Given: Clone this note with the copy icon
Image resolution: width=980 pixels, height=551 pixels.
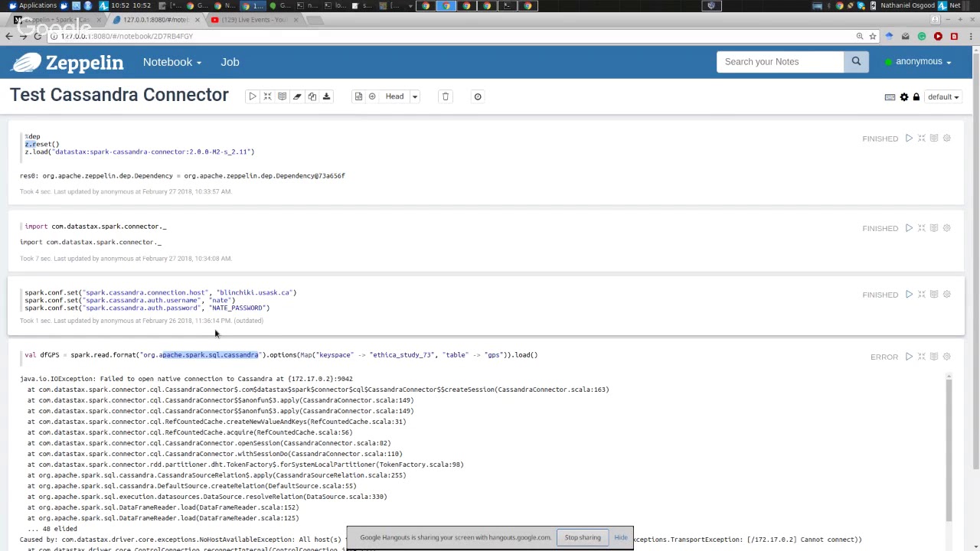Looking at the screenshot, I should (312, 96).
